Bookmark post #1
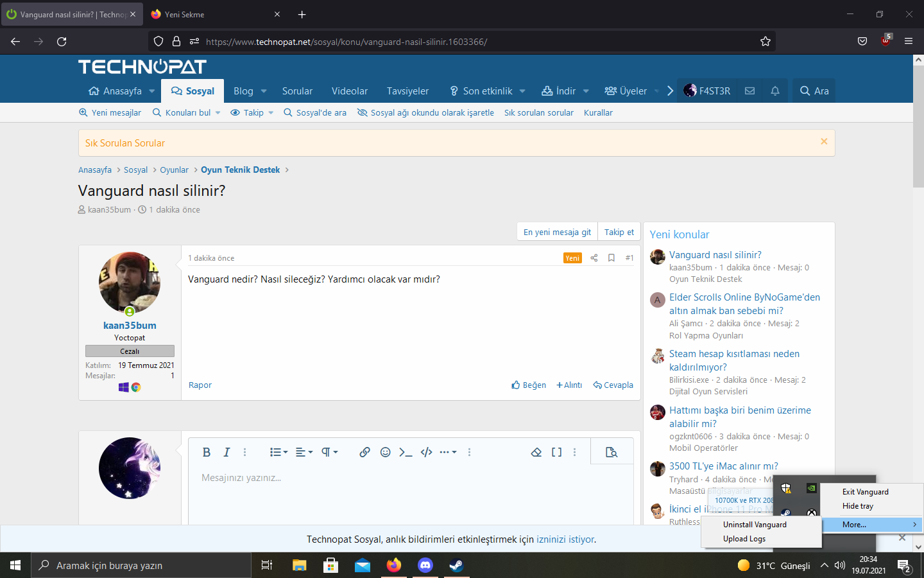 612,258
